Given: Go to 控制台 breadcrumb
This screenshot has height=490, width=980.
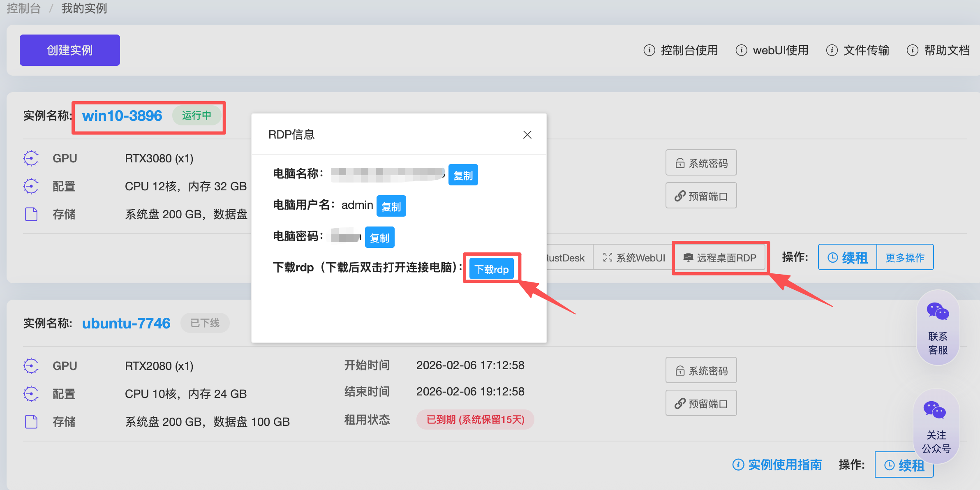Looking at the screenshot, I should (23, 8).
